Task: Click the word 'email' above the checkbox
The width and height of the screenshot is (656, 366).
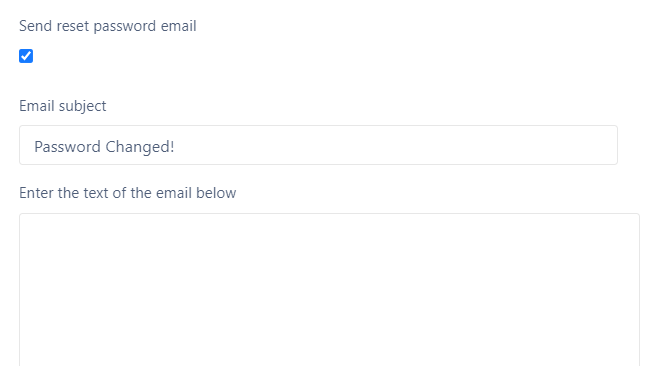Action: tap(179, 26)
